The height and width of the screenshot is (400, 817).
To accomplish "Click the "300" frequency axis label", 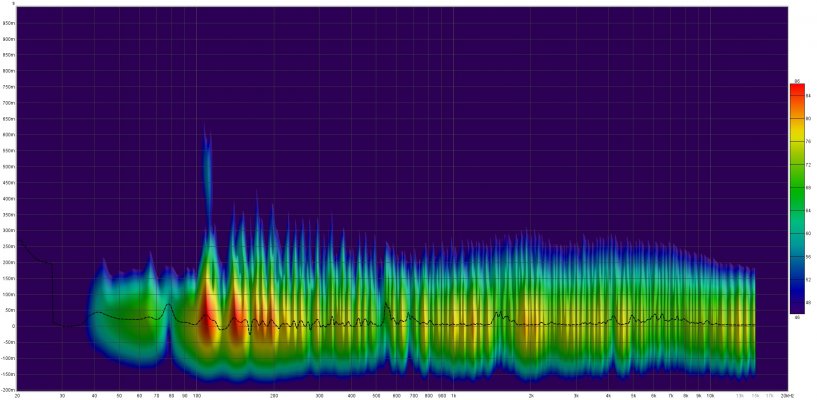I will [319, 396].
